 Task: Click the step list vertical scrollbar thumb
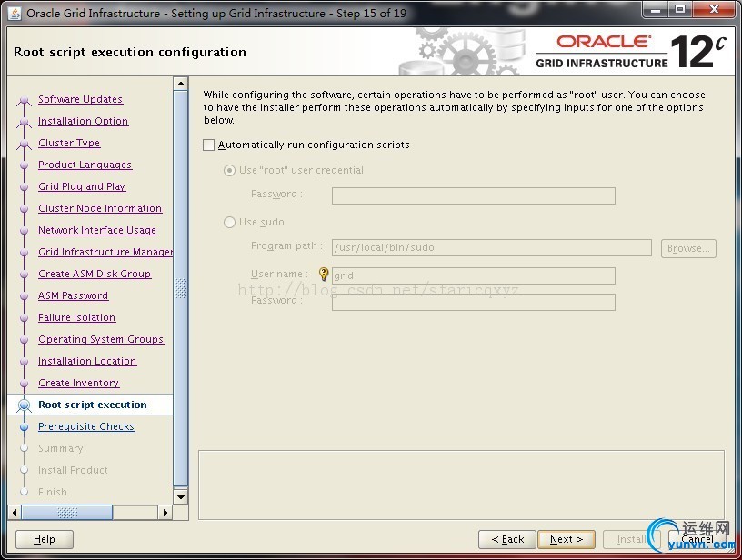pyautogui.click(x=181, y=288)
